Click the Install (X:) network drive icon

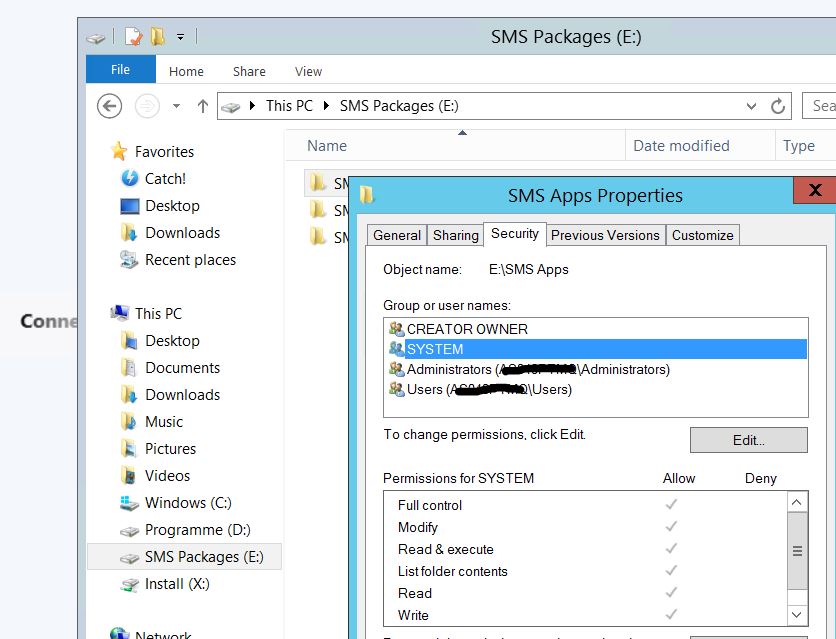pos(129,585)
